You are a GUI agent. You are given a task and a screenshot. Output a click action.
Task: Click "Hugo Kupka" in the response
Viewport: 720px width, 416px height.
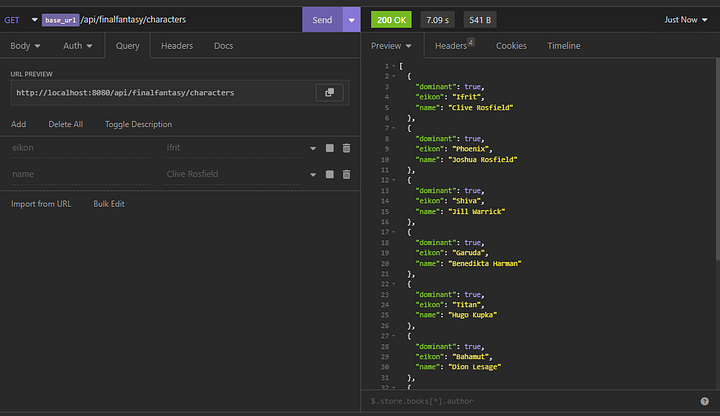(472, 315)
